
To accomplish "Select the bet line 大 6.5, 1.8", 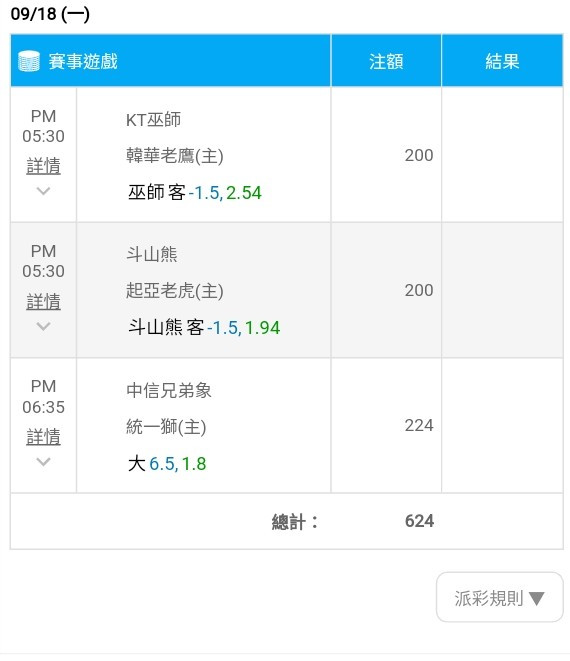I will click(167, 464).
